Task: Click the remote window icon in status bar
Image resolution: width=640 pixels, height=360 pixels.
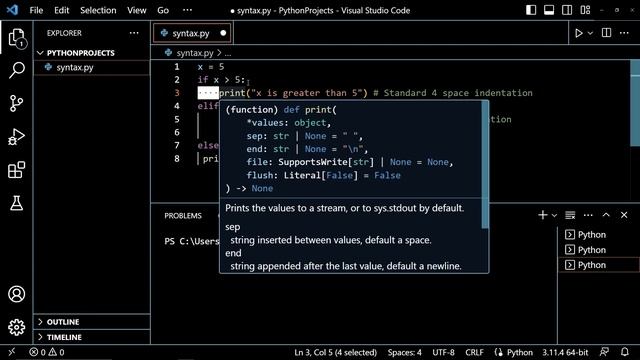Action: click(12, 352)
